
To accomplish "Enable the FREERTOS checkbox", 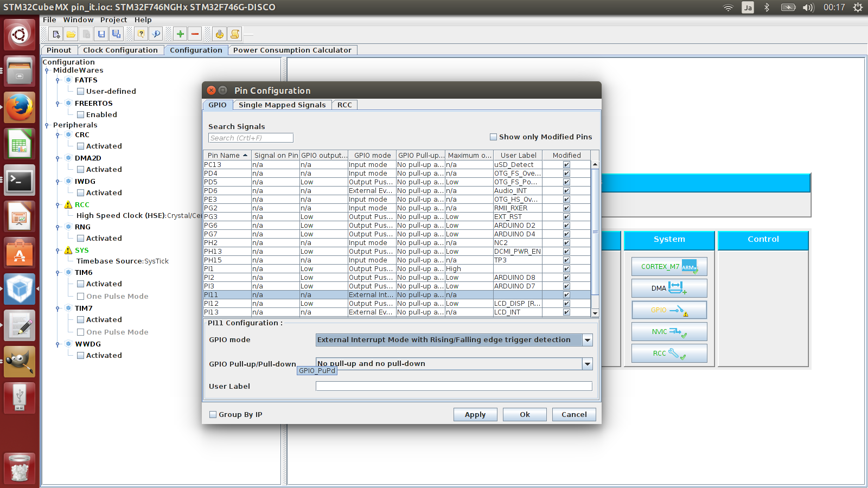I will pos(80,115).
